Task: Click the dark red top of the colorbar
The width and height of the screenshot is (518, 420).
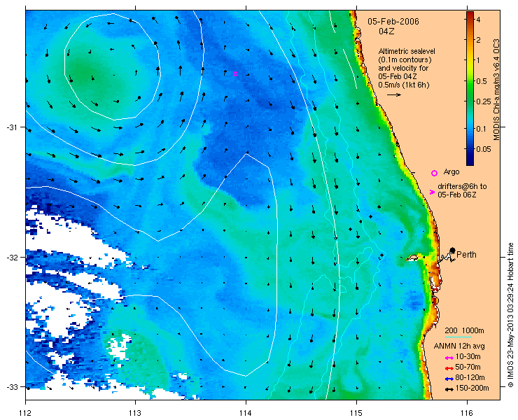Action: [470, 14]
